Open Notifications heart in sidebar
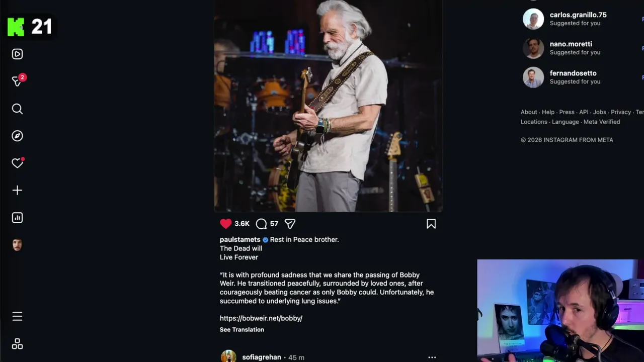Image resolution: width=644 pixels, height=362 pixels. point(17,163)
